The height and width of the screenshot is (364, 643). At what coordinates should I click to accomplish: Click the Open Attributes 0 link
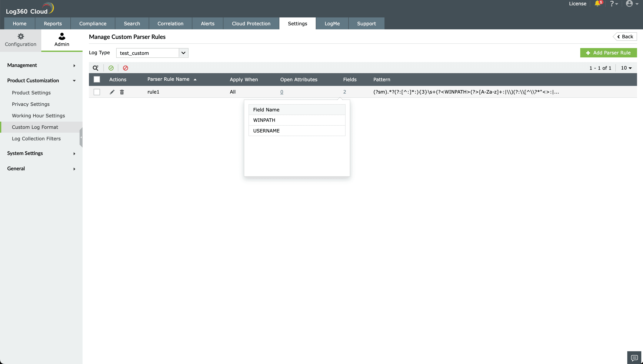click(x=281, y=92)
